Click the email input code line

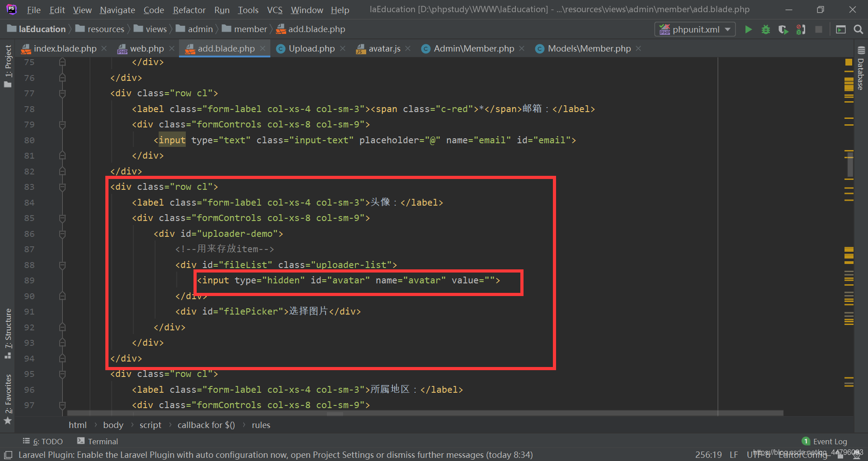[x=365, y=141]
